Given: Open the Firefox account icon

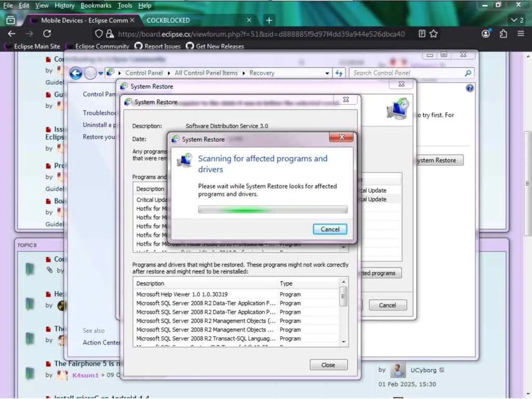Looking at the screenshot, I should tap(486, 34).
